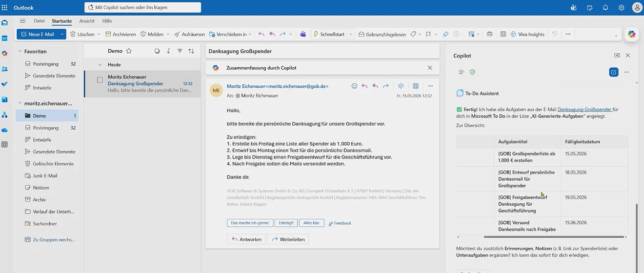The height and width of the screenshot is (273, 644).
Task: Click the Forward arrow in the ribbon
Action: tap(282, 34)
